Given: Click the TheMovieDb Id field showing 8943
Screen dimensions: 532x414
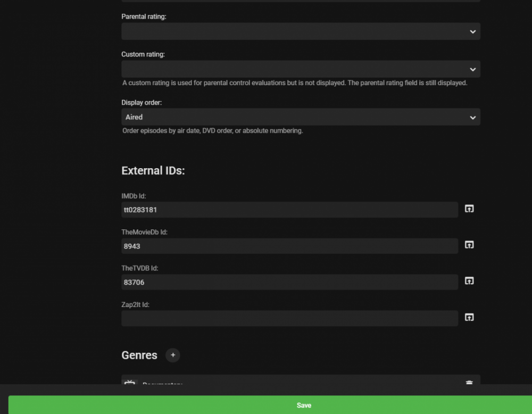Looking at the screenshot, I should (289, 246).
